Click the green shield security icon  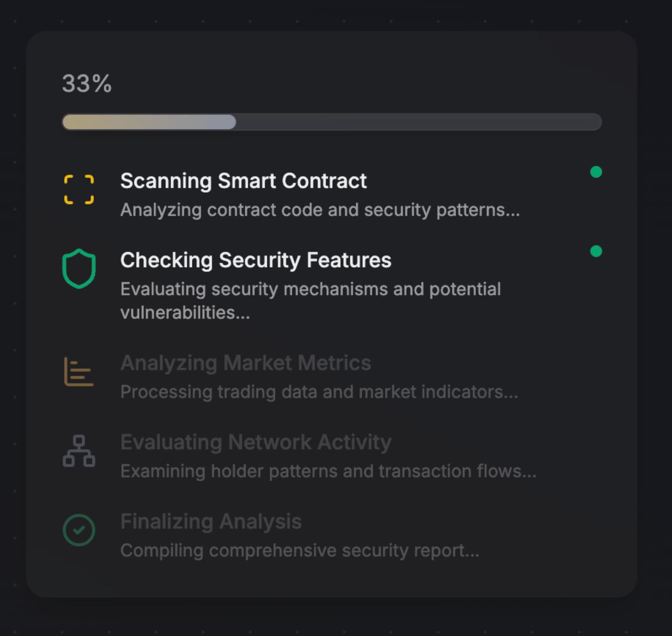[x=79, y=269]
